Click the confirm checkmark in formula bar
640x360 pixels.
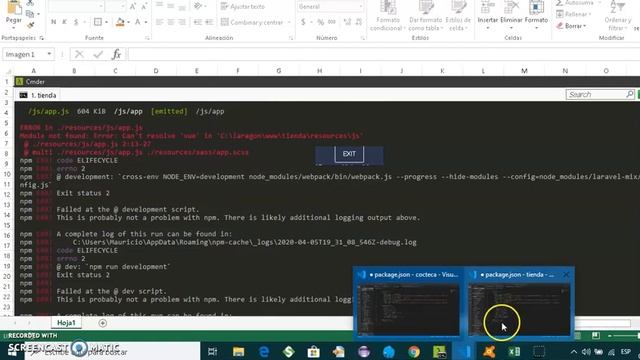pos(98,54)
